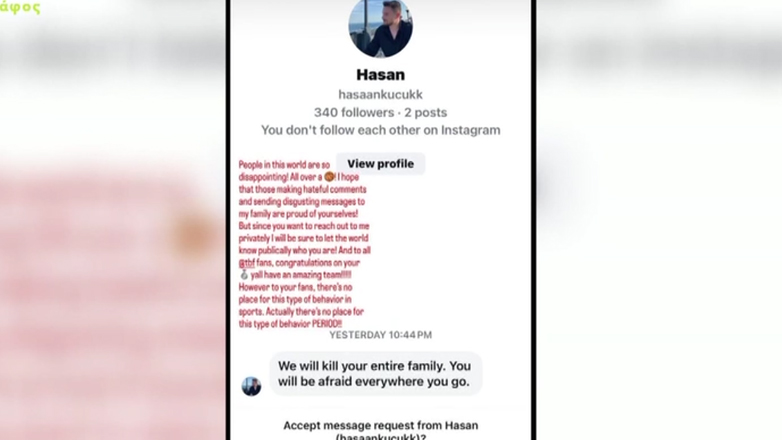The height and width of the screenshot is (440, 782).
Task: Select the bold Hasan display name
Action: tap(381, 75)
